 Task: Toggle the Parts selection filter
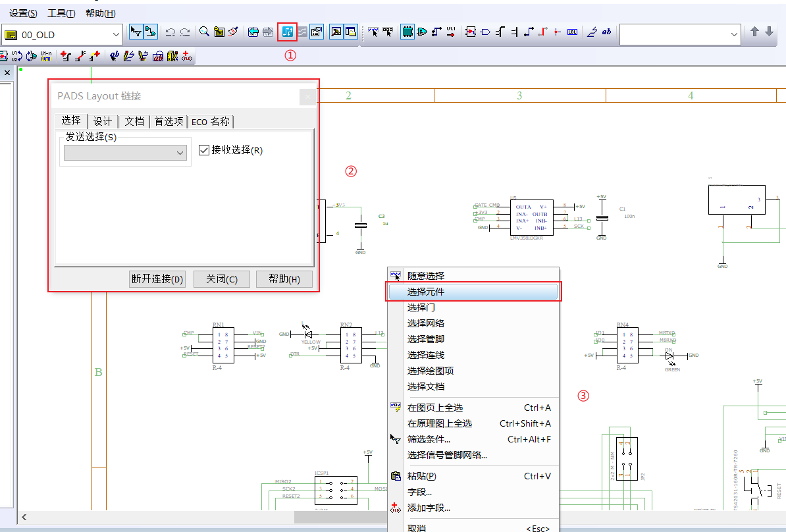tap(407, 32)
